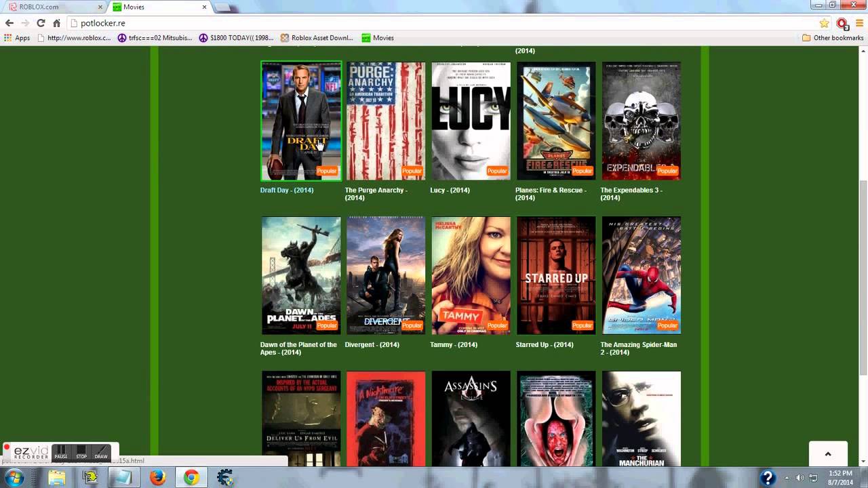Open the Chrome hamburger menu
Screen dimensions: 868x488
tap(859, 23)
